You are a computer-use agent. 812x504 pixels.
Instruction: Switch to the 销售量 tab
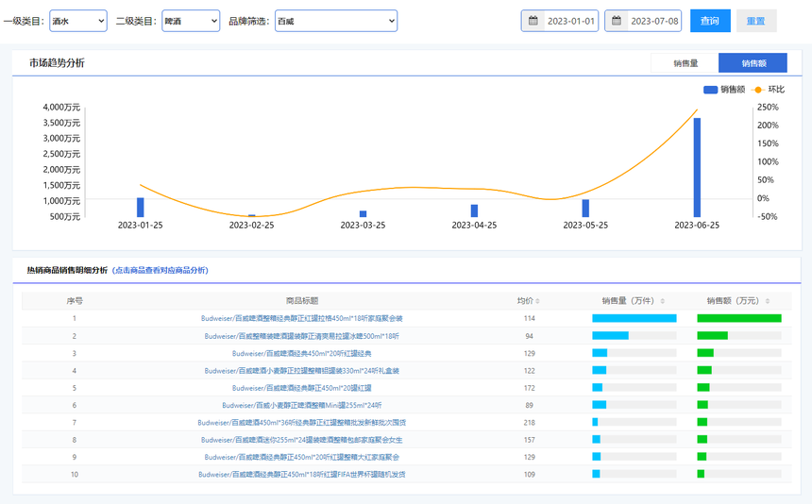(x=685, y=63)
